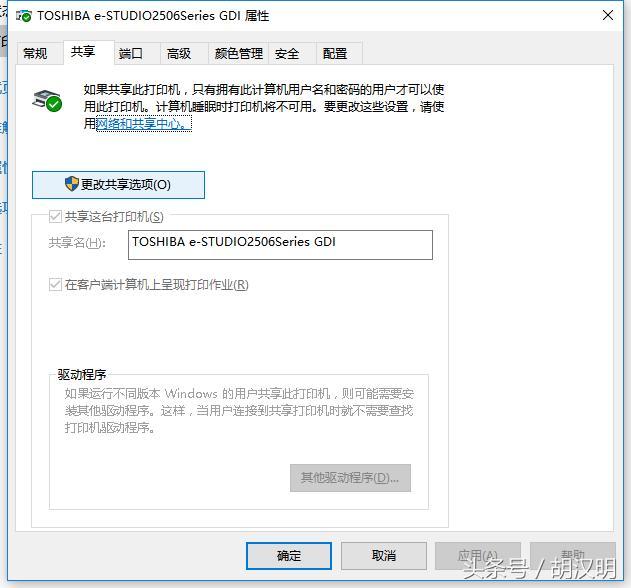Select the 共享 tab

[89, 52]
